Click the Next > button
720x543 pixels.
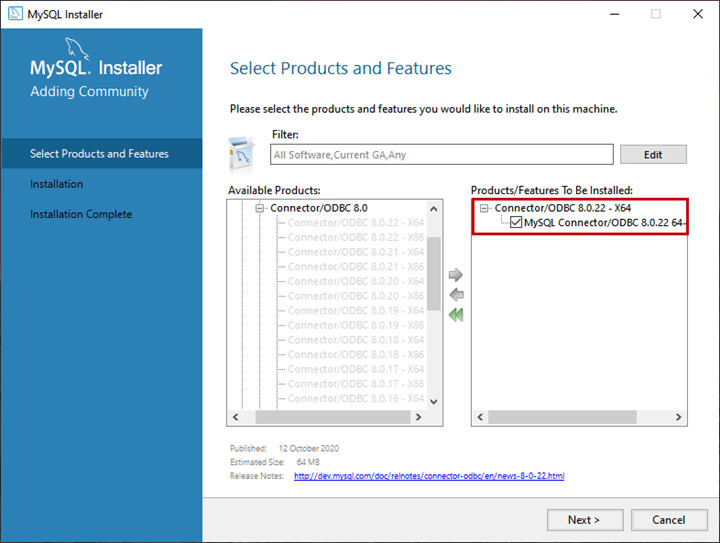tap(585, 520)
